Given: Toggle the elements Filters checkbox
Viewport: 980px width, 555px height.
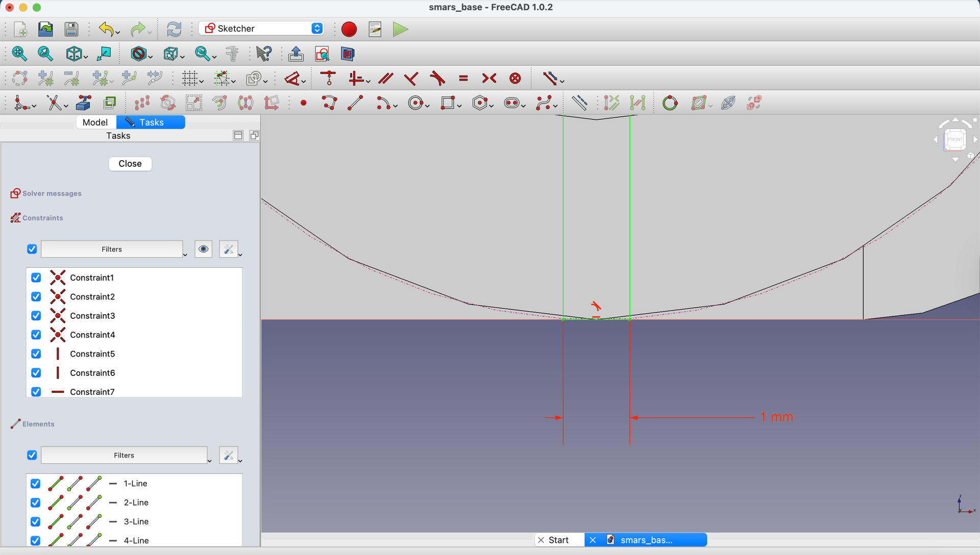Looking at the screenshot, I should click(x=32, y=455).
